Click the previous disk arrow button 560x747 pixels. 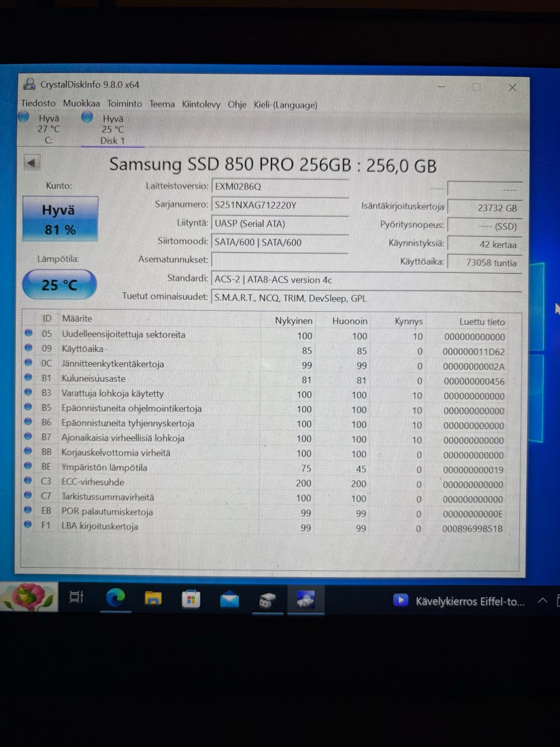tap(32, 162)
